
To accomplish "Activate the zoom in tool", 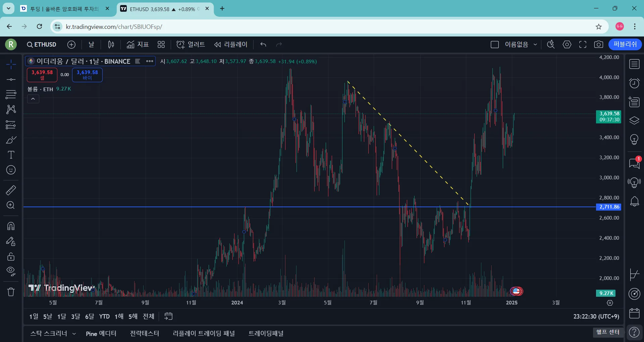I will (11, 205).
